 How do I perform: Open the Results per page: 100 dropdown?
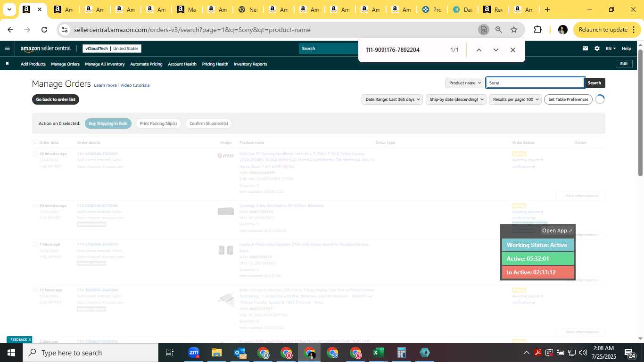pos(515,99)
